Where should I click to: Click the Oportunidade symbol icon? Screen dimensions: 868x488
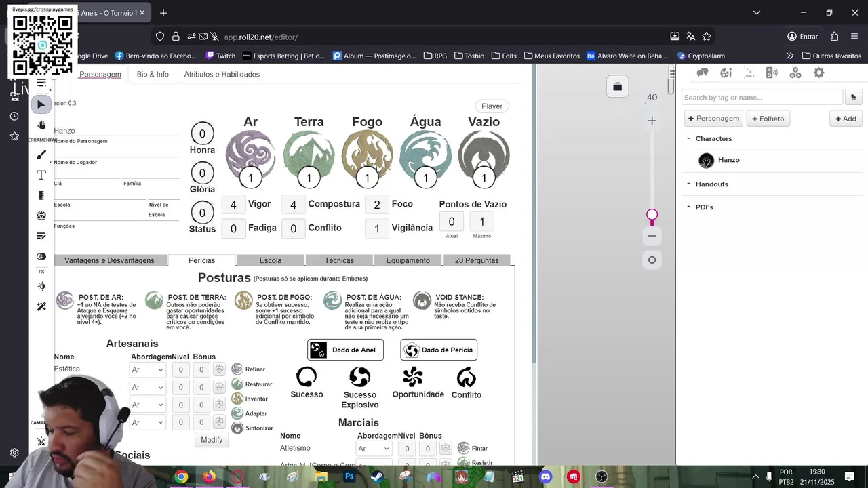coord(412,376)
